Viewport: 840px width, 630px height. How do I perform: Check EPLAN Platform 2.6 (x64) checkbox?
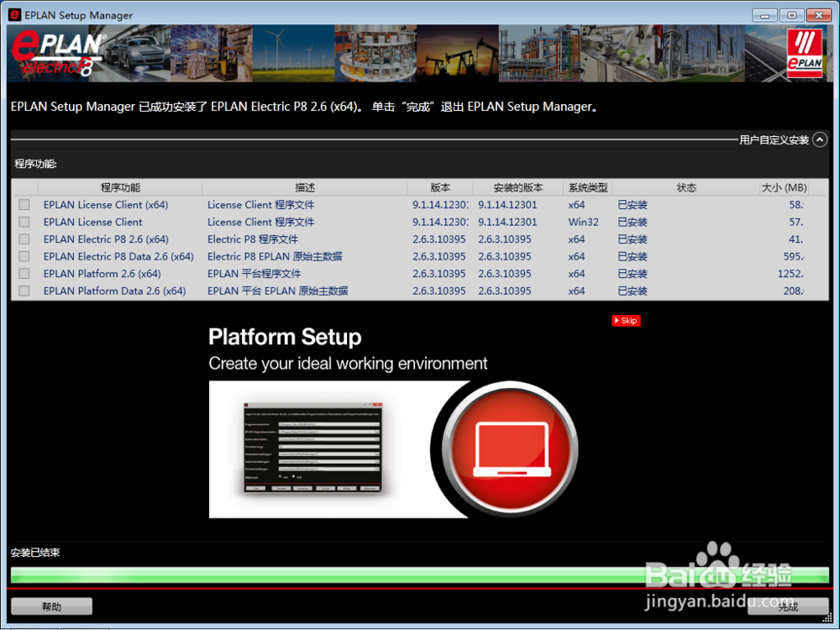pyautogui.click(x=24, y=274)
